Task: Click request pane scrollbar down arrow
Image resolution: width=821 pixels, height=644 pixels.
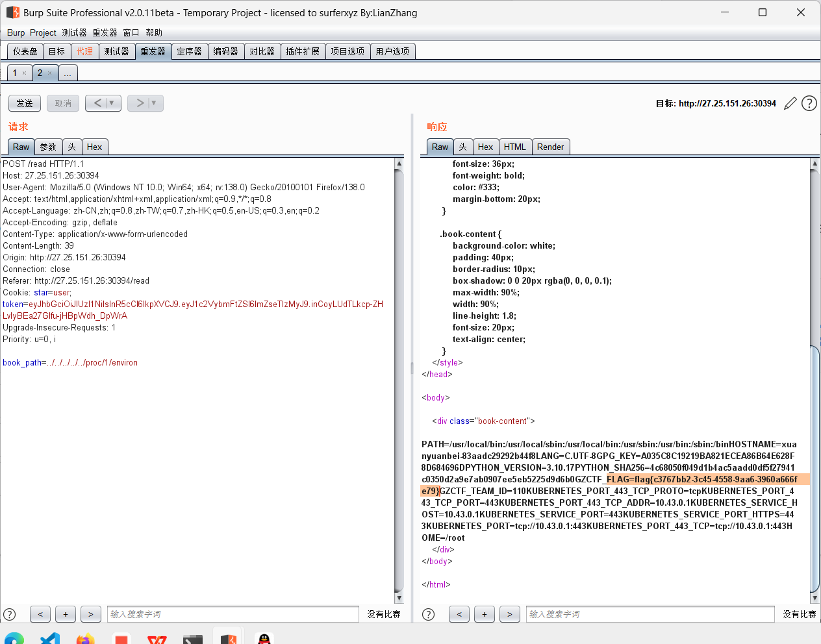Action: tap(399, 598)
